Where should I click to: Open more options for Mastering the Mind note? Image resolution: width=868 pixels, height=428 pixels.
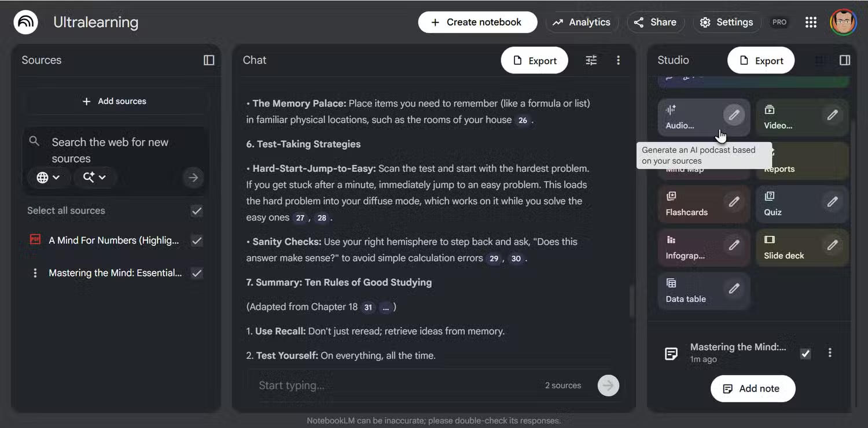830,353
